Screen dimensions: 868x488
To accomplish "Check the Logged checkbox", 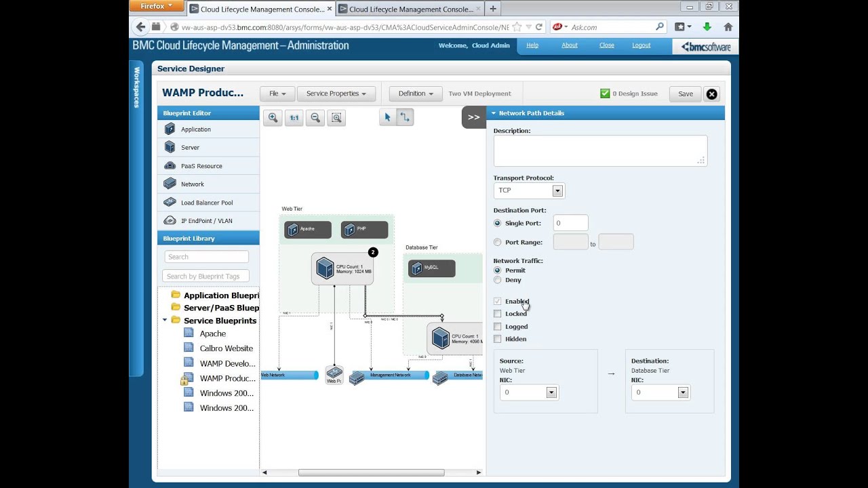I will click(498, 327).
